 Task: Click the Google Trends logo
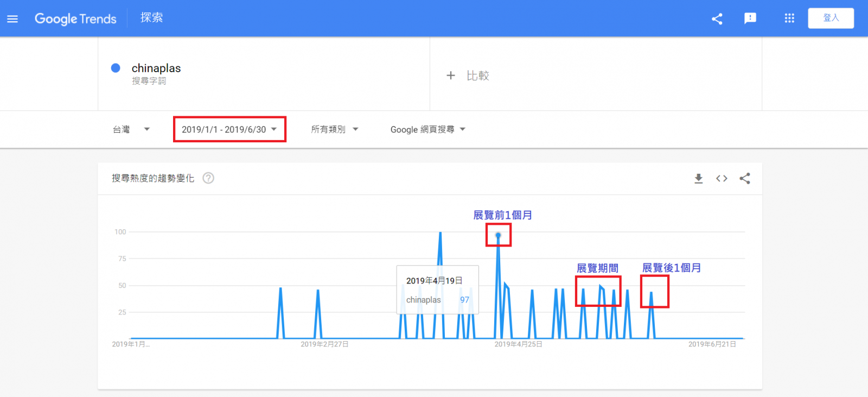(x=75, y=19)
